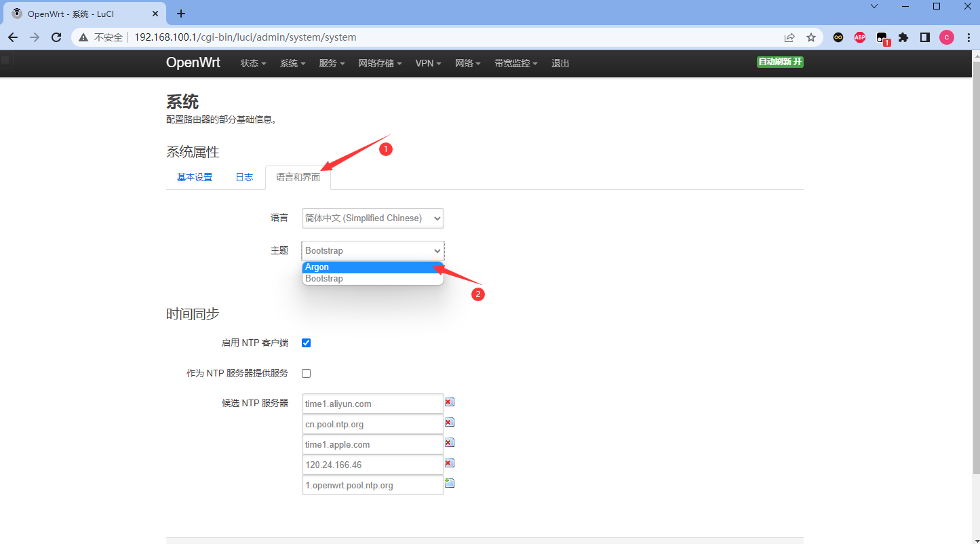Viewport: 980px width, 544px height.
Task: Expand the 带宽监控 navigation menu
Action: 516,63
